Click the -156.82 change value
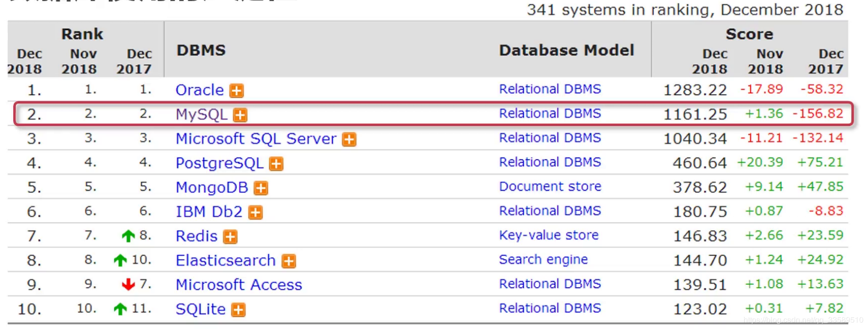 click(x=818, y=114)
